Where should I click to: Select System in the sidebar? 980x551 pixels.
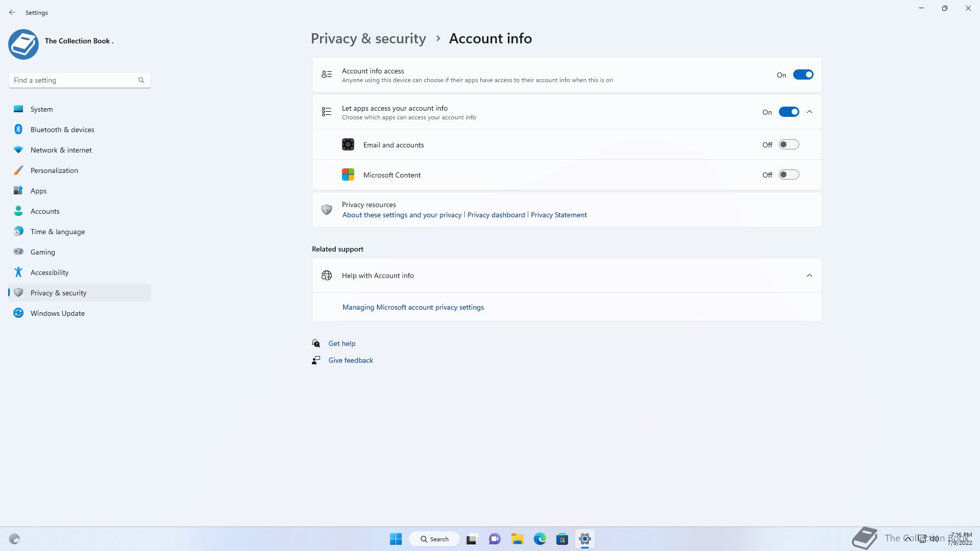[x=80, y=109]
